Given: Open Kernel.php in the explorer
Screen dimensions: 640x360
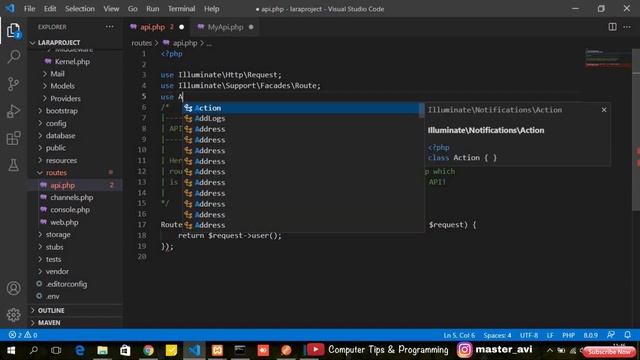Looking at the screenshot, I should (72, 62).
